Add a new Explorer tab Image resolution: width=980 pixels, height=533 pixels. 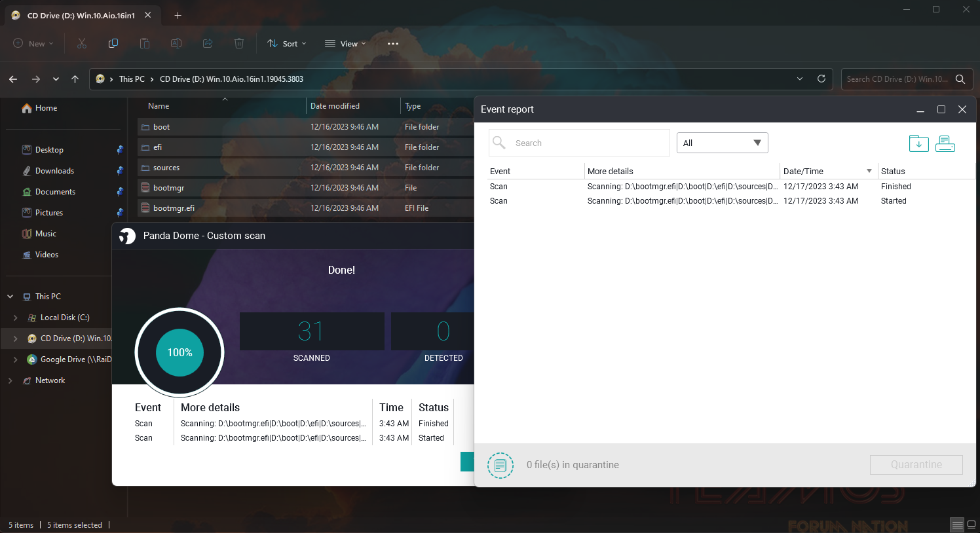(178, 15)
